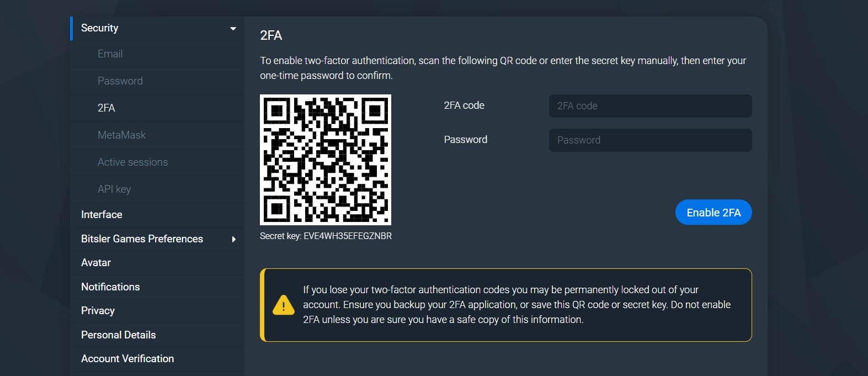Open Personal Details section
This screenshot has height=376, width=868.
click(118, 335)
